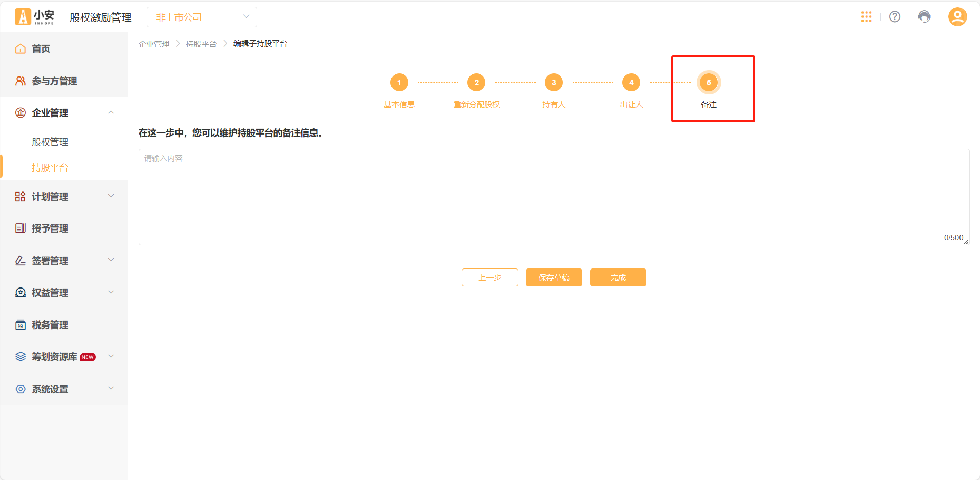Click the 完成 button
Image resolution: width=980 pixels, height=480 pixels.
click(x=618, y=278)
